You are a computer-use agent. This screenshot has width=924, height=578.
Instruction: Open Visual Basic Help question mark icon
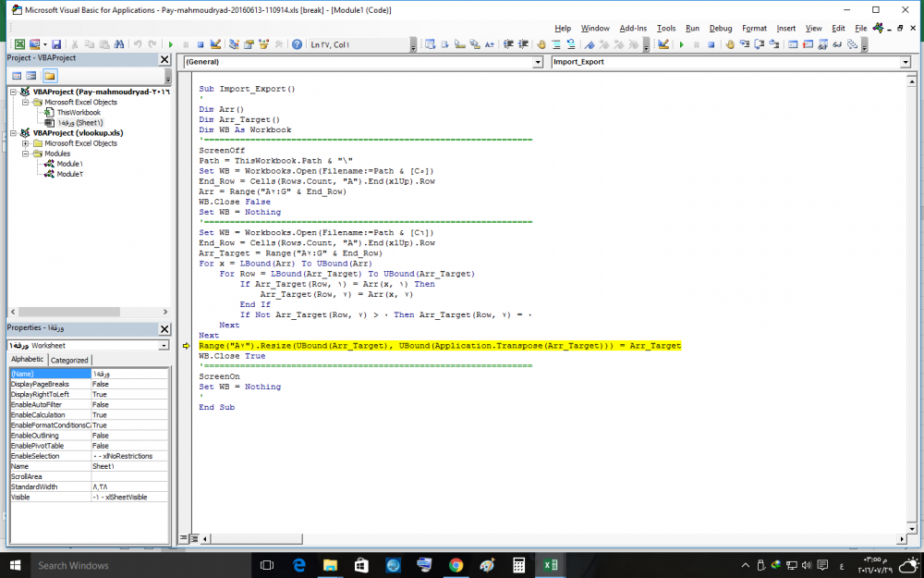pyautogui.click(x=297, y=44)
